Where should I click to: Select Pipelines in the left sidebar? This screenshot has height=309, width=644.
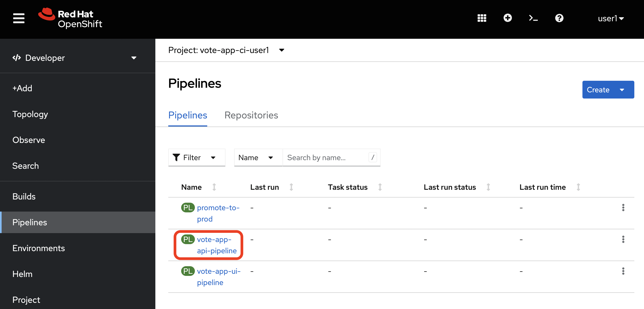[30, 222]
